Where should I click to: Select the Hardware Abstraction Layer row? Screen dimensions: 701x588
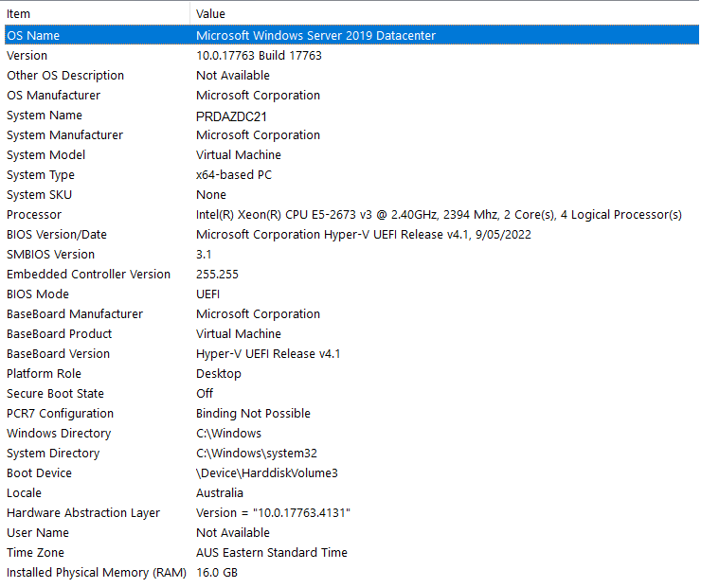coord(351,513)
